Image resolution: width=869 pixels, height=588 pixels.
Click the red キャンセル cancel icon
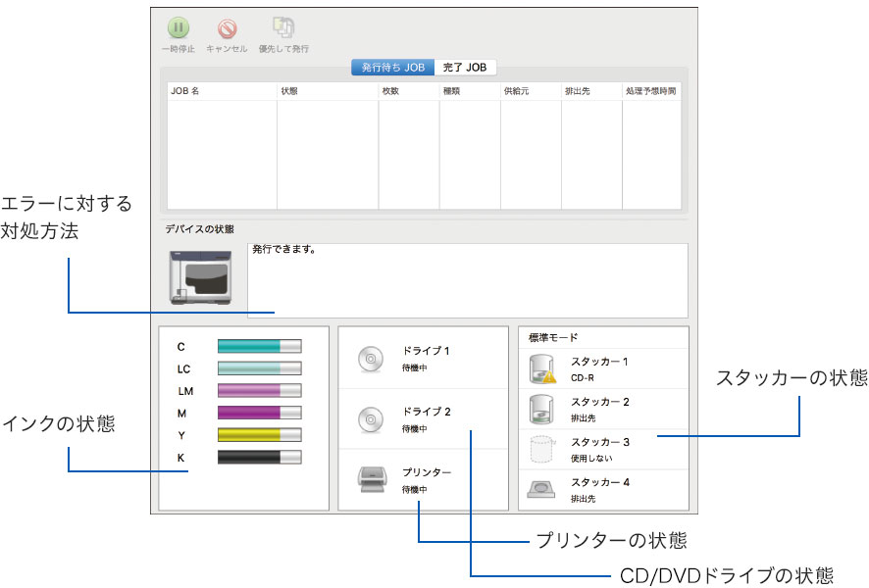click(x=227, y=28)
